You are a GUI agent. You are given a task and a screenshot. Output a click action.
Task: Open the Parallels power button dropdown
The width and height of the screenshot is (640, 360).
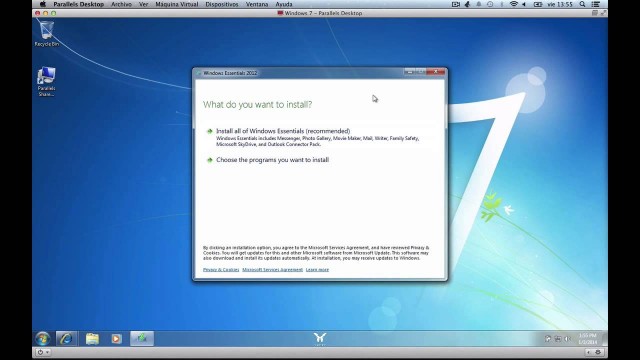pyautogui.click(x=42, y=352)
